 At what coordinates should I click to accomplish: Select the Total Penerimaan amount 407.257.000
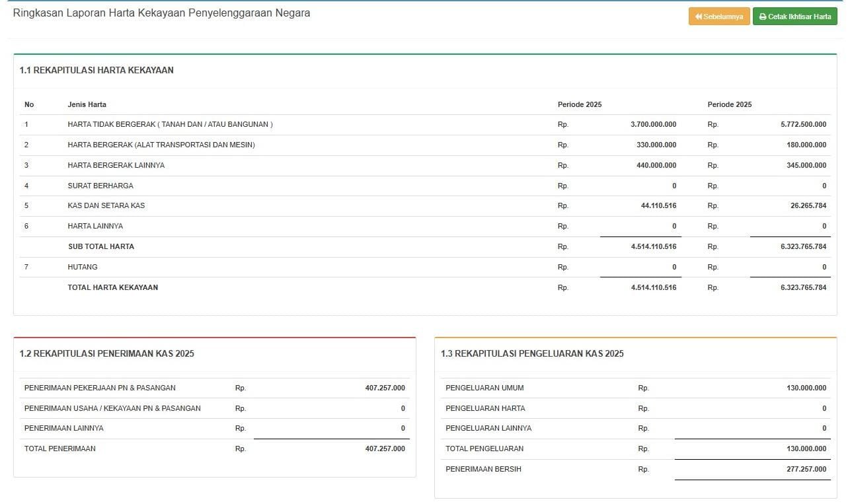pyautogui.click(x=385, y=449)
